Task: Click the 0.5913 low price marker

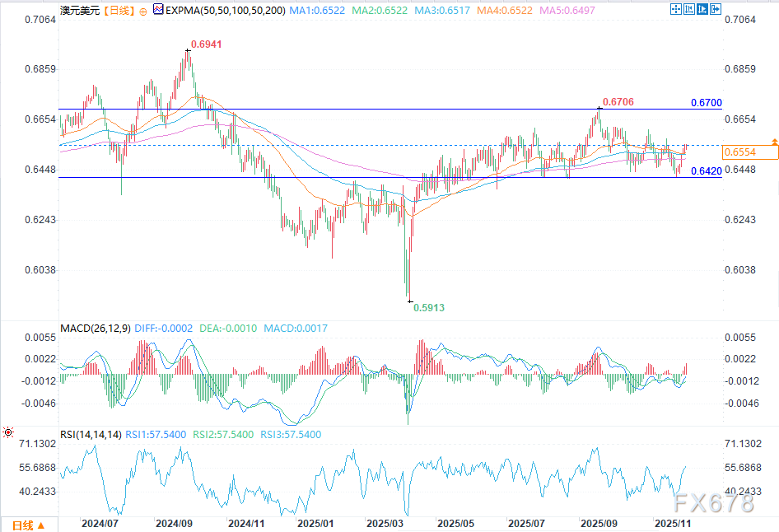Action: point(427,308)
